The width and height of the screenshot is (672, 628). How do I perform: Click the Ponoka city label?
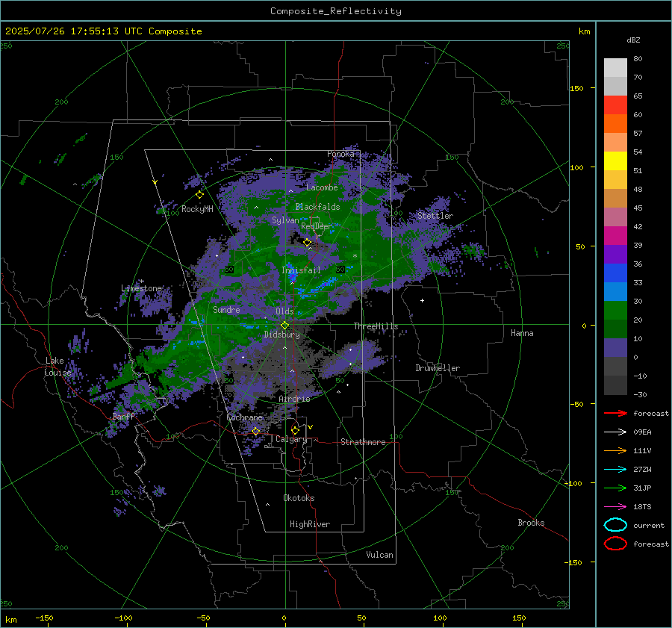340,154
